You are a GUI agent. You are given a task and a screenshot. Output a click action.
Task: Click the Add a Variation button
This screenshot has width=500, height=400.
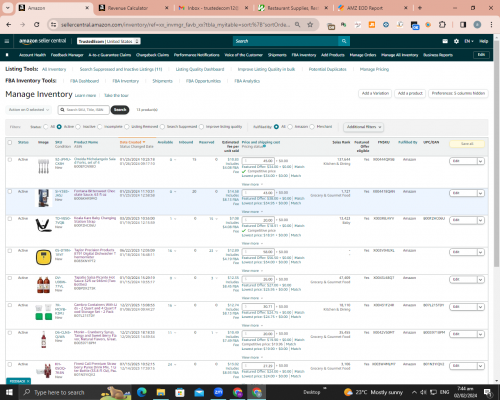[x=375, y=94]
